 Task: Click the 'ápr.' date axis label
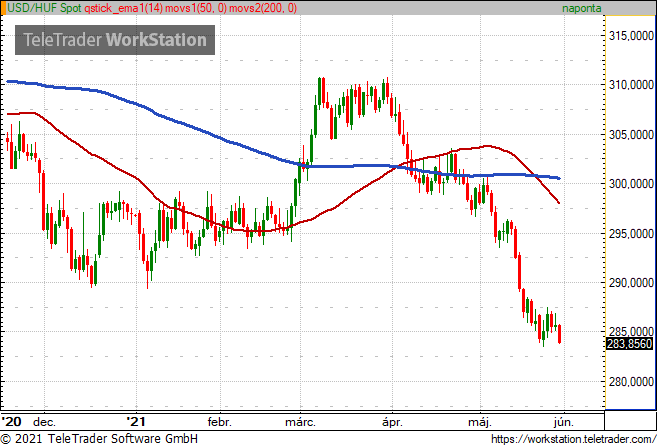tap(392, 422)
